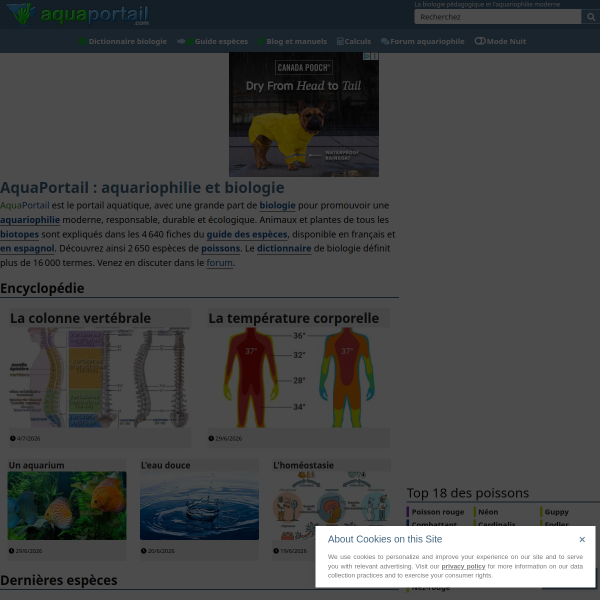Image resolution: width=600 pixels, height=600 pixels.
Task: Click the search magnifier button
Action: [591, 17]
